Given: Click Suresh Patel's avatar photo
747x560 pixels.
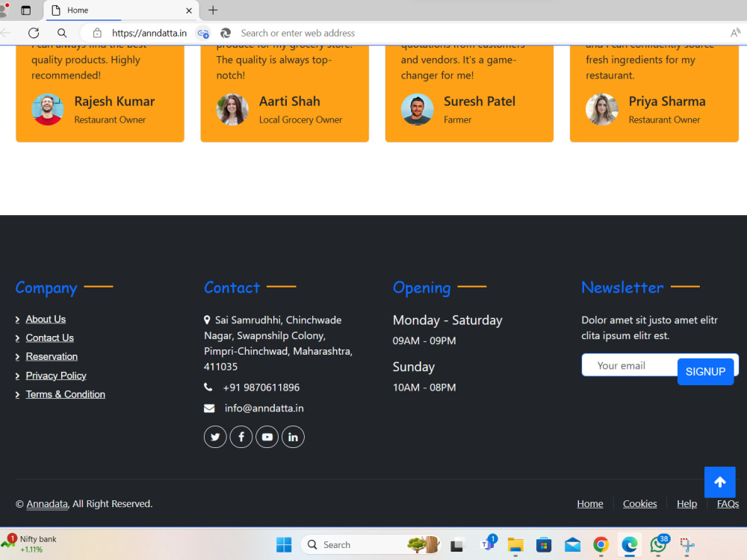Looking at the screenshot, I should pyautogui.click(x=417, y=109).
